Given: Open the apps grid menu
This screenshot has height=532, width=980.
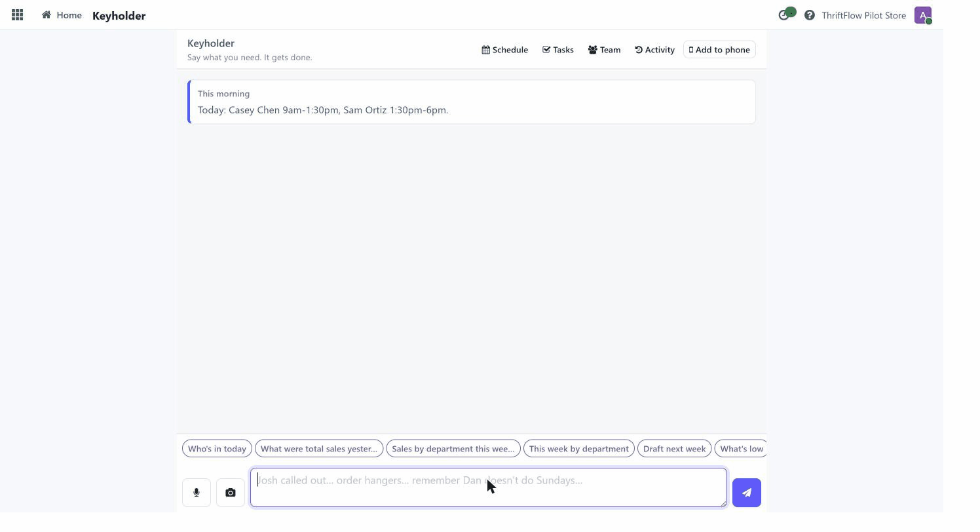Looking at the screenshot, I should click(18, 15).
